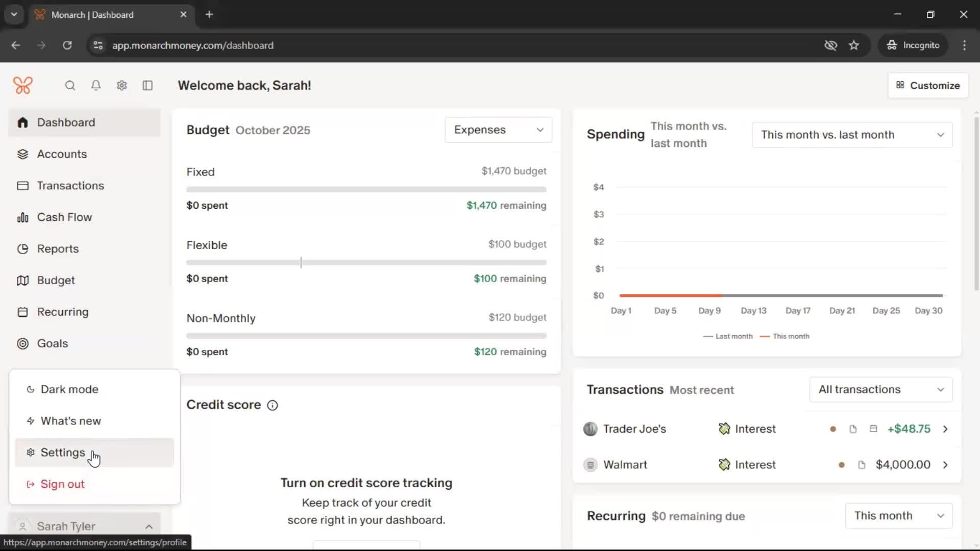This screenshot has width=980, height=551.
Task: Click the document icon on Walmart transaction
Action: pos(862,465)
